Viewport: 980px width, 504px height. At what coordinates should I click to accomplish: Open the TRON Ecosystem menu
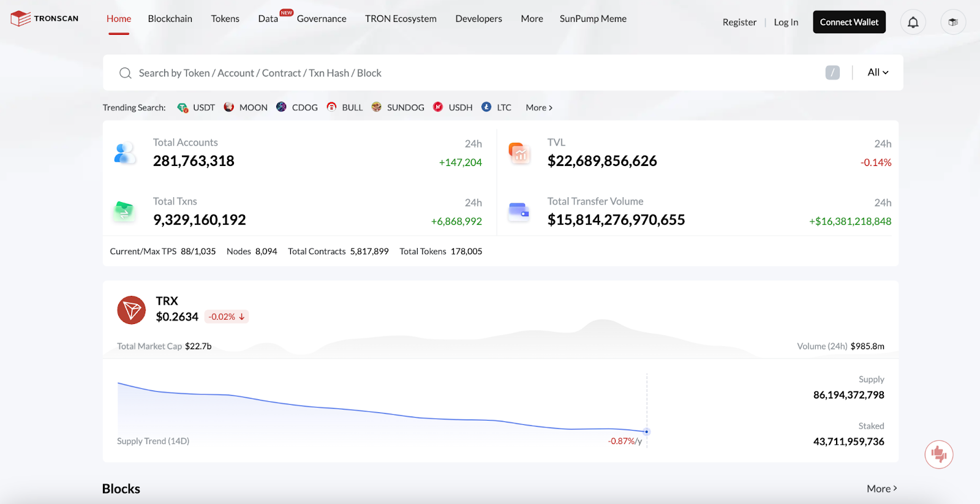coord(401,19)
